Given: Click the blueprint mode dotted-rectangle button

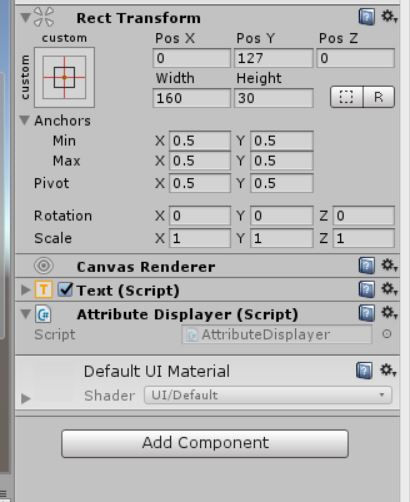Looking at the screenshot, I should tap(346, 97).
